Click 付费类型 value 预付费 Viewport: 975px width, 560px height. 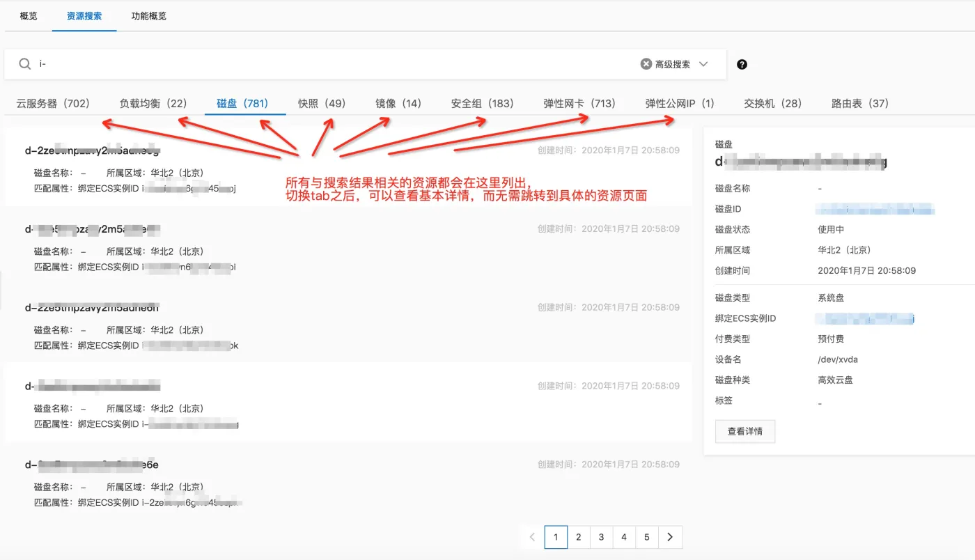pyautogui.click(x=832, y=339)
